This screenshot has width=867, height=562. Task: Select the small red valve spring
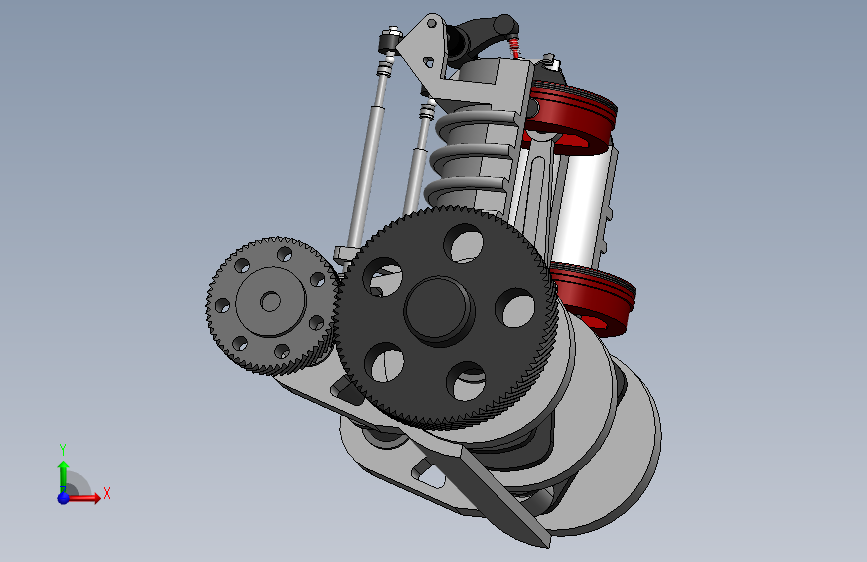(514, 48)
